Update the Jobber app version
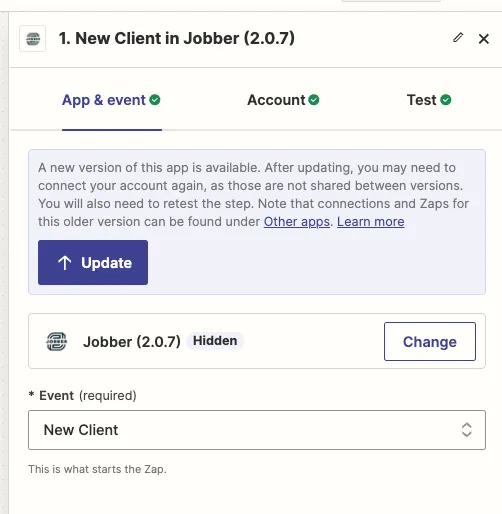Image resolution: width=502 pixels, height=514 pixels. click(x=93, y=262)
